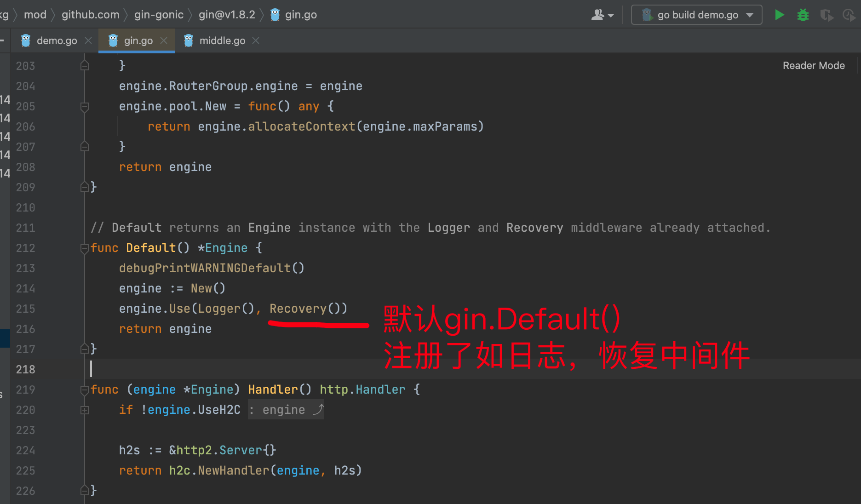The height and width of the screenshot is (504, 861).
Task: Collapse the Handler function at line 219
Action: click(85, 390)
